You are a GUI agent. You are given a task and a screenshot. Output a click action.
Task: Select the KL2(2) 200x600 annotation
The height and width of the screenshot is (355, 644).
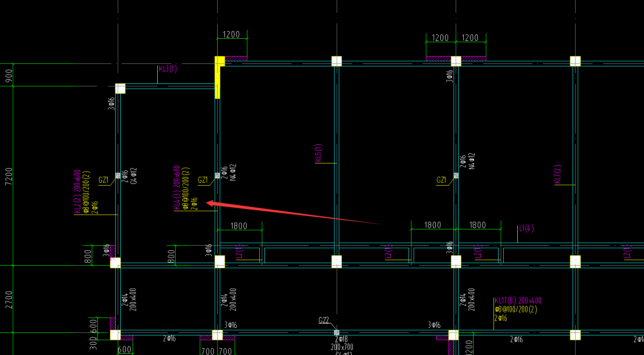(77, 191)
